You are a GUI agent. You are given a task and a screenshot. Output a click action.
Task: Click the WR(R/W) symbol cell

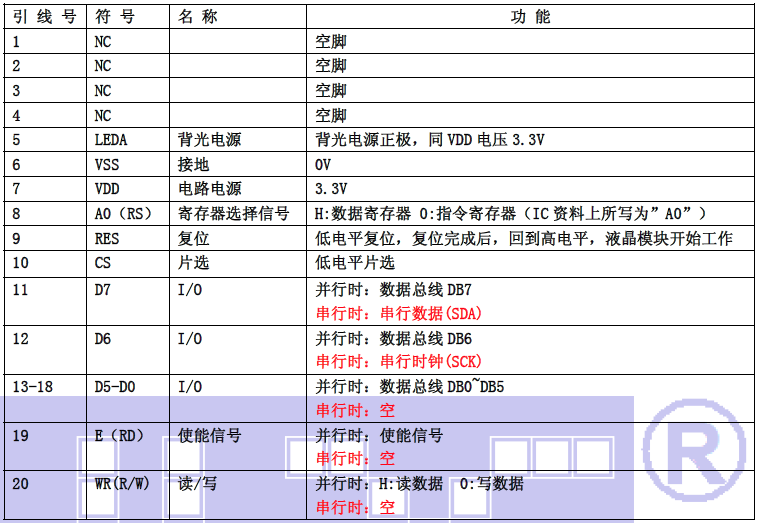tap(122, 484)
